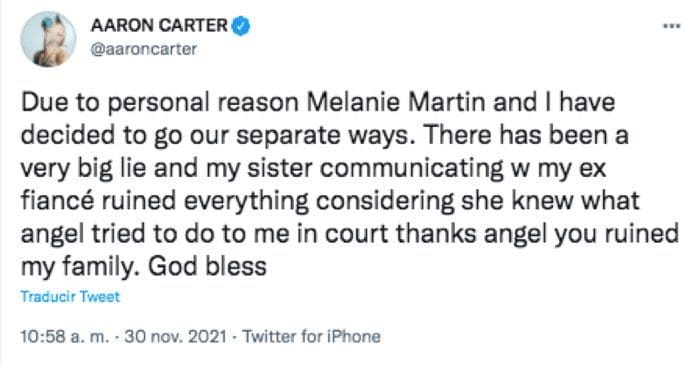Click the blue verified badge
The height and width of the screenshot is (366, 700).
click(241, 25)
